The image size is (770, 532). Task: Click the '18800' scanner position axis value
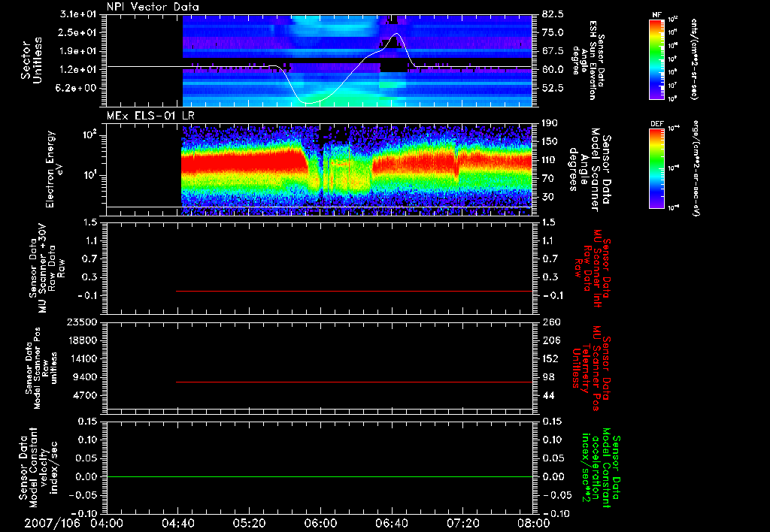pos(82,340)
